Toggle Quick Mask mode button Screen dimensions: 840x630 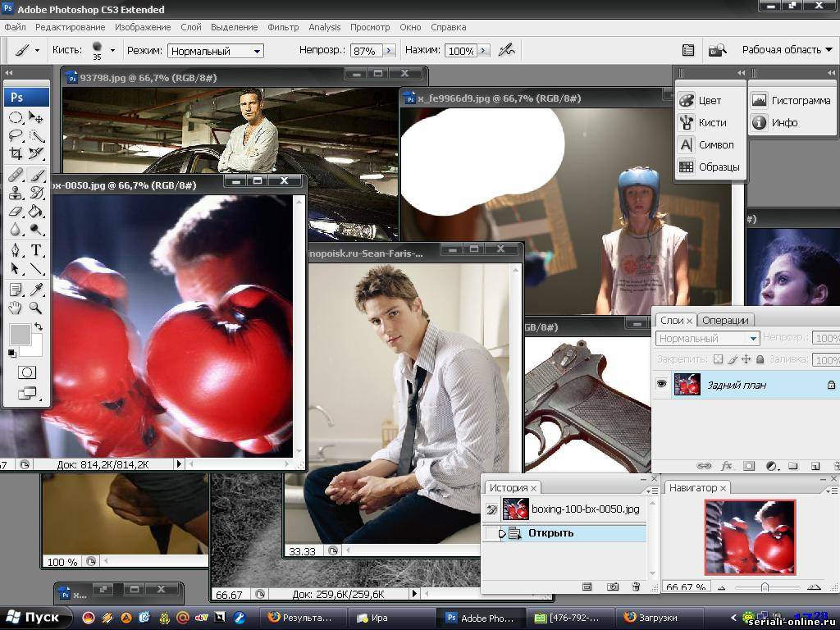pos(26,372)
